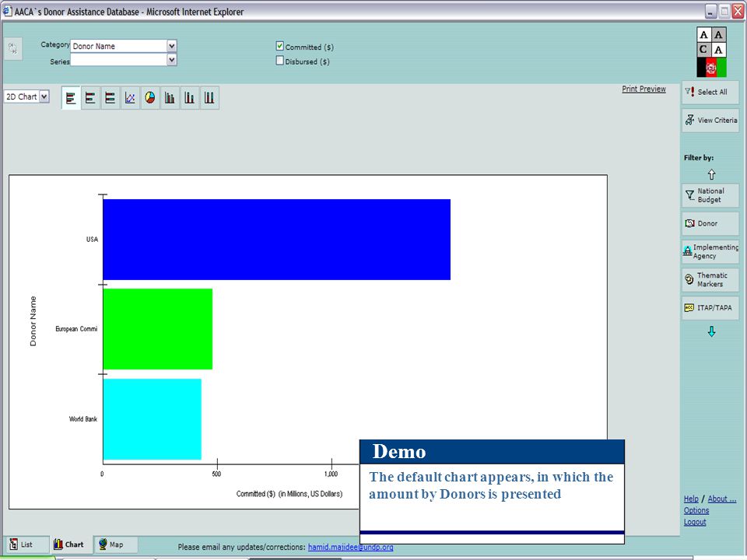Select the clustered vertical column chart icon
Screen dimensions: 747x560
tap(170, 98)
